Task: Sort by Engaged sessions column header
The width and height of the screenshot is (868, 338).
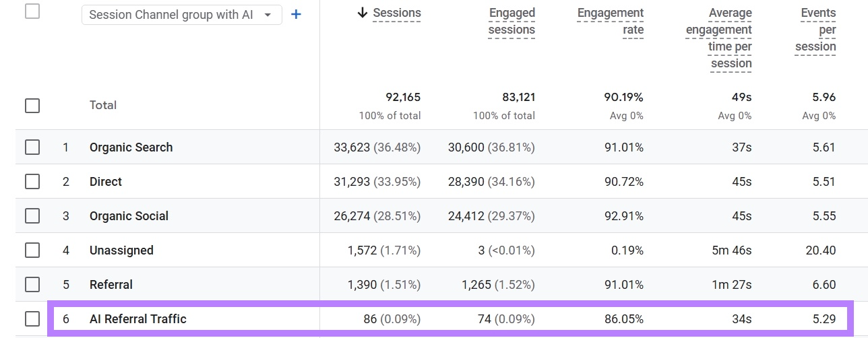Action: [511, 22]
